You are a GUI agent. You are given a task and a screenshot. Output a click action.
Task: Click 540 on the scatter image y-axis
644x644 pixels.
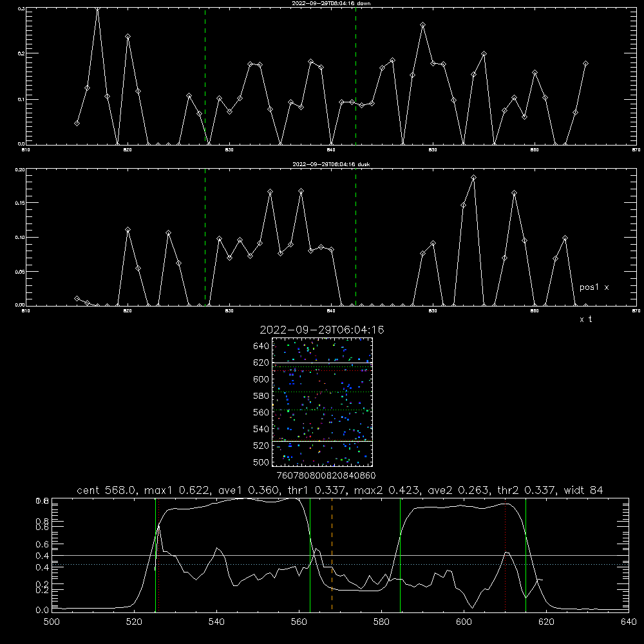coord(261,429)
